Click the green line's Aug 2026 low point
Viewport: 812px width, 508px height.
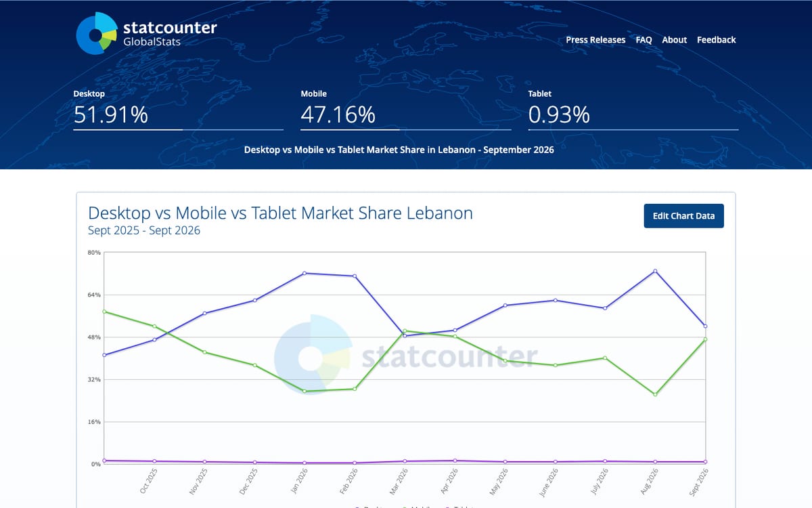coord(655,394)
